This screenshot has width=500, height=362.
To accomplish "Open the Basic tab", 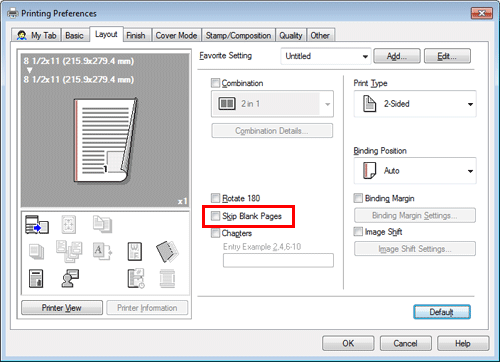I will point(75,35).
